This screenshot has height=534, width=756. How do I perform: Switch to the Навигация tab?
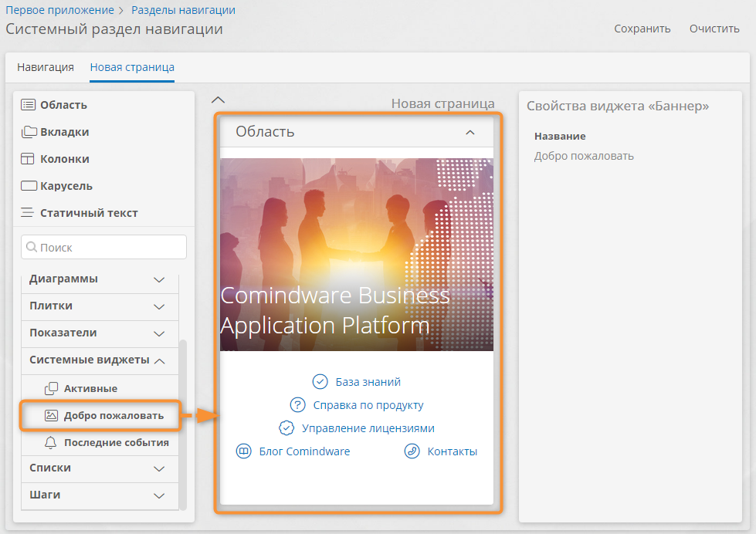pos(46,67)
